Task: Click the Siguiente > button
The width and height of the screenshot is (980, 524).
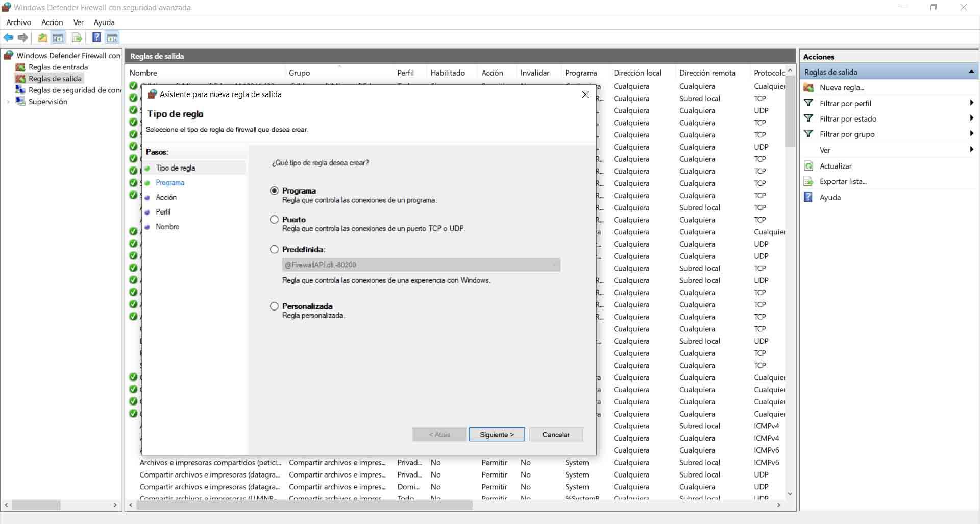Action: pos(497,435)
